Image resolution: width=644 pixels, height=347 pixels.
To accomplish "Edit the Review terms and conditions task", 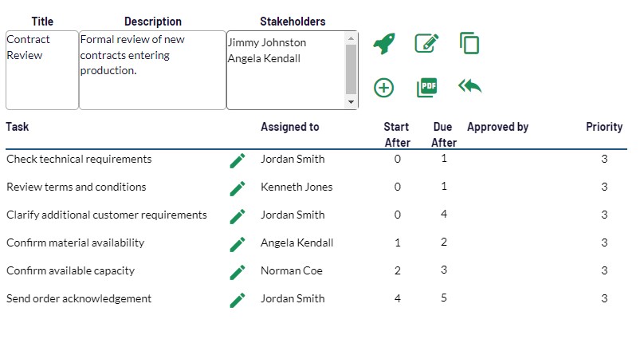I will point(237,187).
